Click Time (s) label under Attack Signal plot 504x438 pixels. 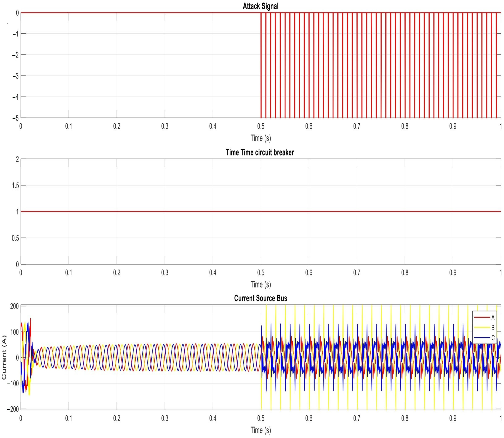pyautogui.click(x=261, y=138)
